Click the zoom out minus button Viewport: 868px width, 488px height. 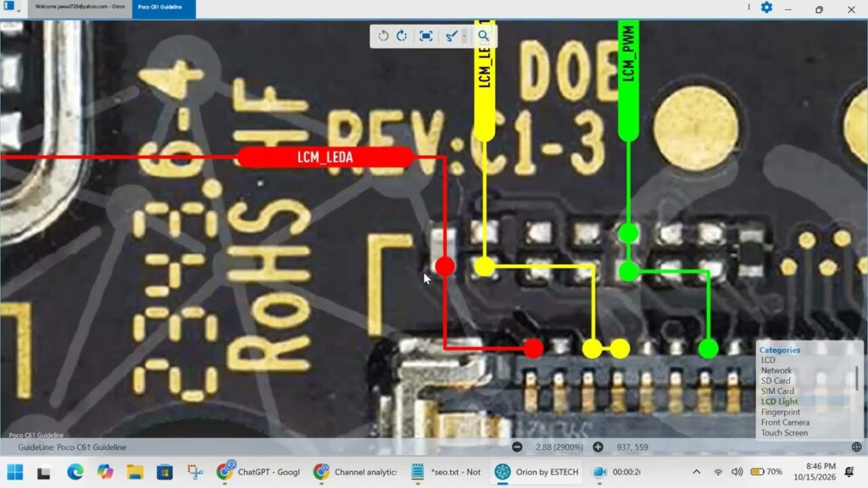pos(517,447)
